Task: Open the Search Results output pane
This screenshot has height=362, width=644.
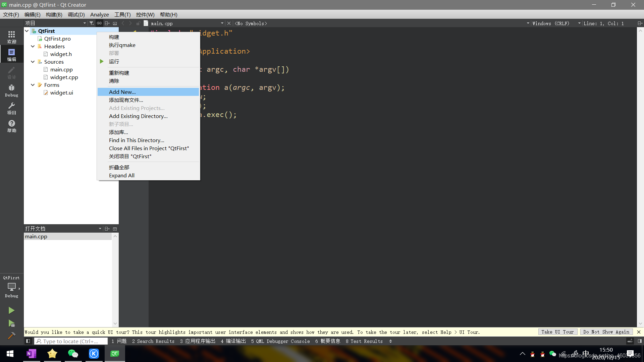Action: [153, 341]
